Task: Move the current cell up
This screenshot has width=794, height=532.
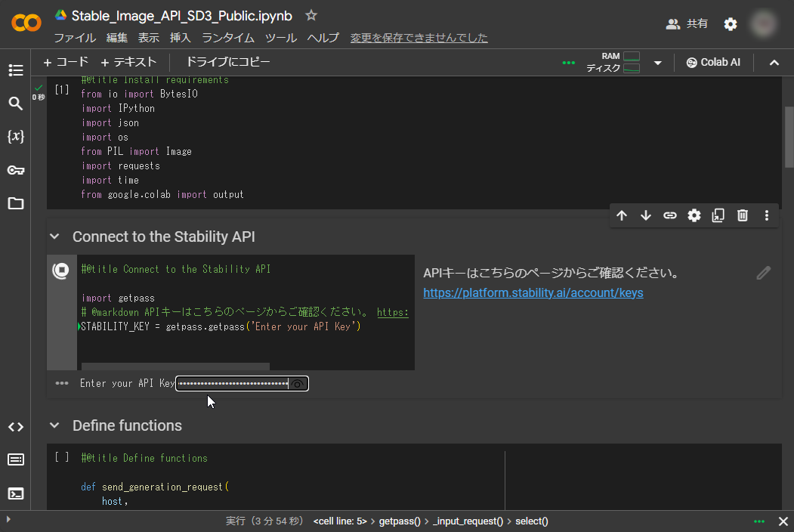Action: [622, 215]
